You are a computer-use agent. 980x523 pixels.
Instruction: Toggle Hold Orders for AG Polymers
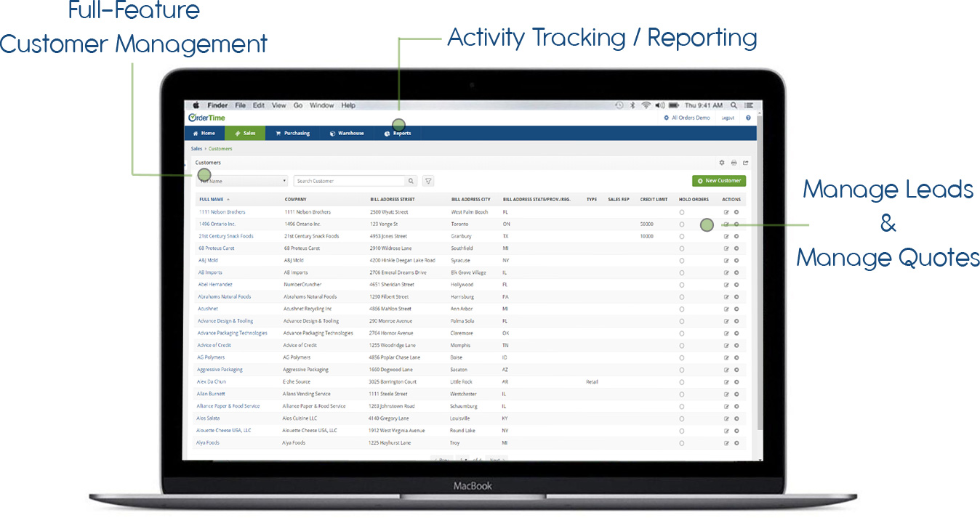click(681, 357)
